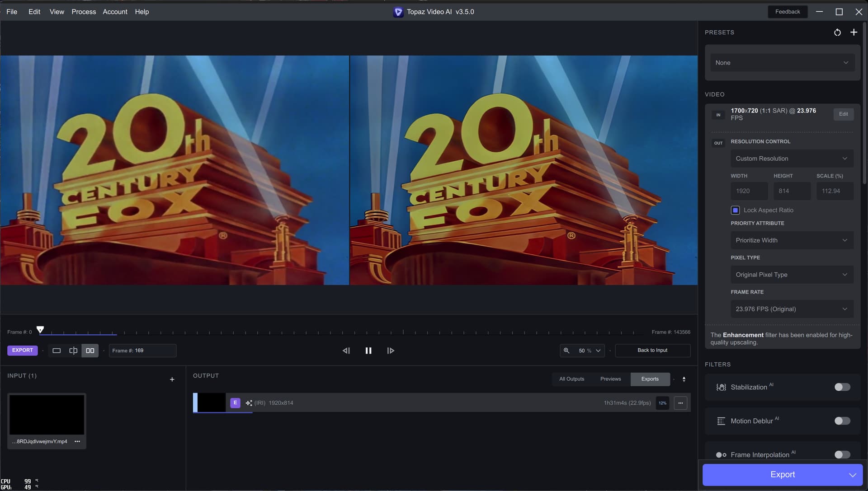Enable the Motion Deblur AI toggle
This screenshot has width=868, height=491.
coord(842,421)
